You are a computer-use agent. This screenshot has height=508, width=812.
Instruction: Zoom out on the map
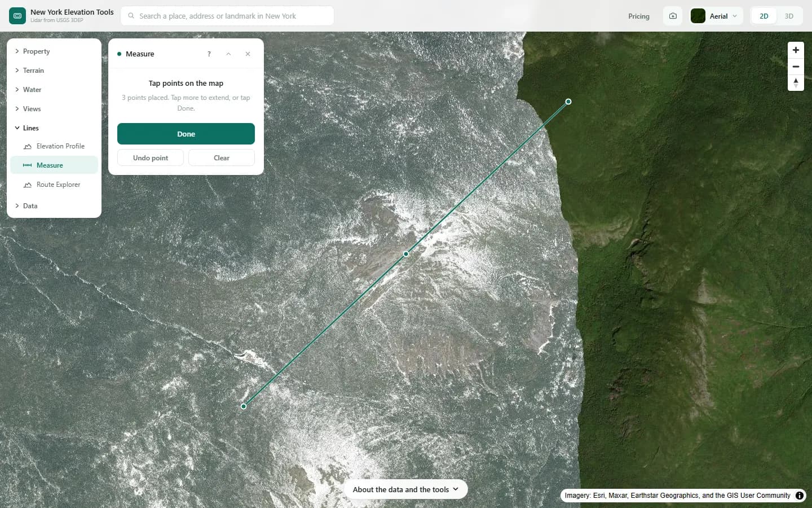[x=796, y=67]
